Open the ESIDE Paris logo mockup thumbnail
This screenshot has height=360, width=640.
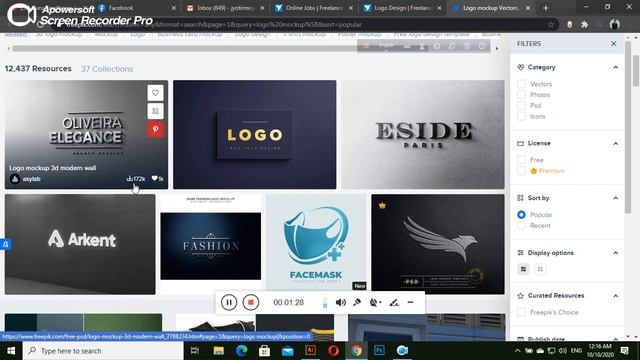[423, 134]
